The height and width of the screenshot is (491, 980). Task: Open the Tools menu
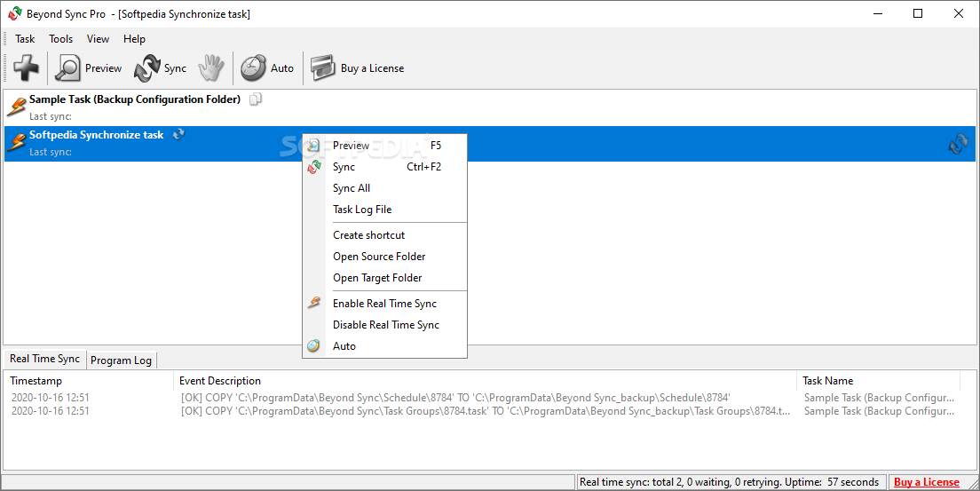(x=61, y=39)
